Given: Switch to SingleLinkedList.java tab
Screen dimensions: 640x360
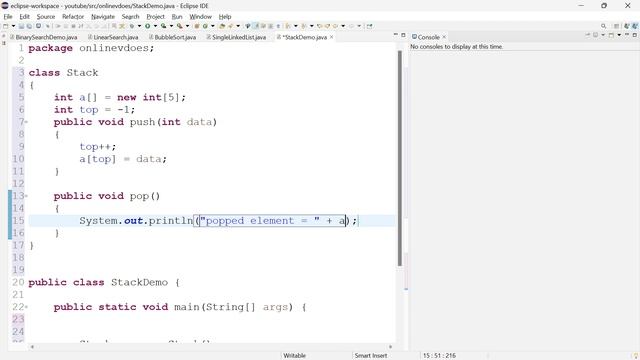Looking at the screenshot, I should point(236,37).
